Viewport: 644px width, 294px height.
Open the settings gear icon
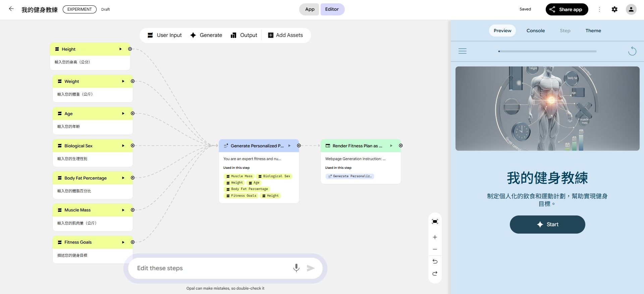[614, 9]
